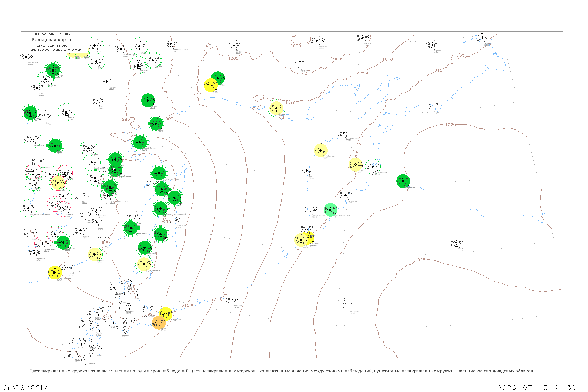Screen dimensions: 588x392
Task: Click the yellow Сосново station circle
Action: coord(94,254)
